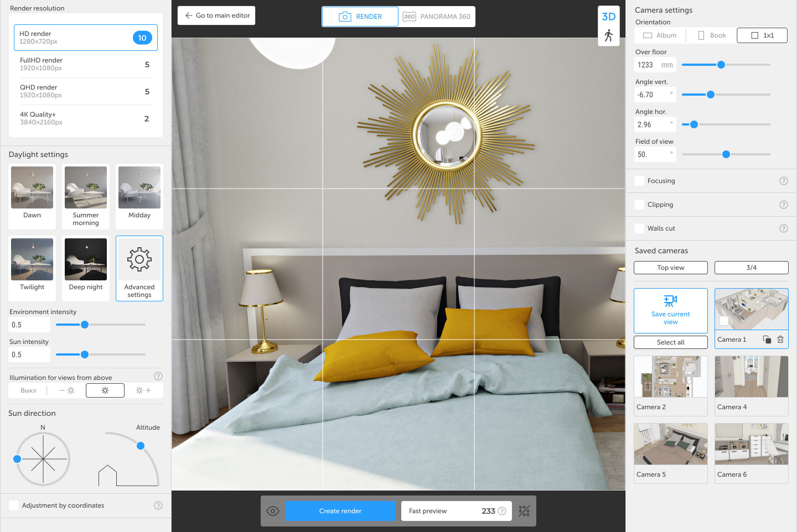The width and height of the screenshot is (797, 532).
Task: Click the walk mode person icon
Action: tap(608, 36)
